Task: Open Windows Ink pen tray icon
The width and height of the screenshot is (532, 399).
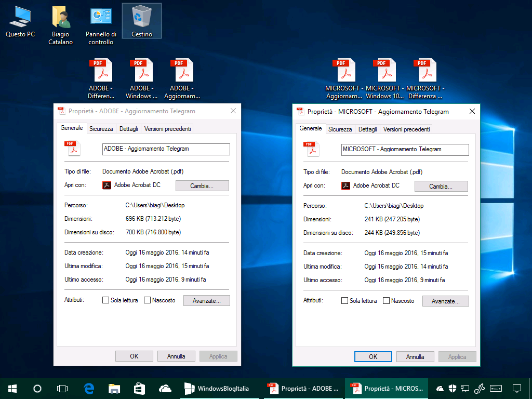Action: click(x=478, y=389)
